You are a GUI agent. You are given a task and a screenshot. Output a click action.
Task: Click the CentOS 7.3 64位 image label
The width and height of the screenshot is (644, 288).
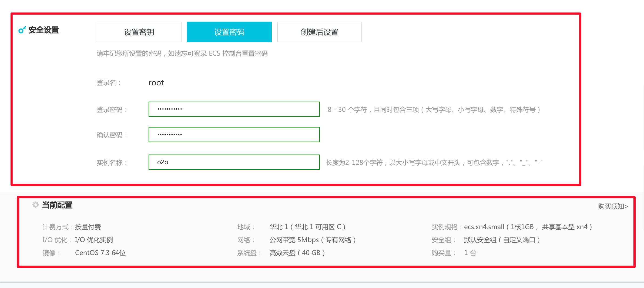(x=101, y=252)
